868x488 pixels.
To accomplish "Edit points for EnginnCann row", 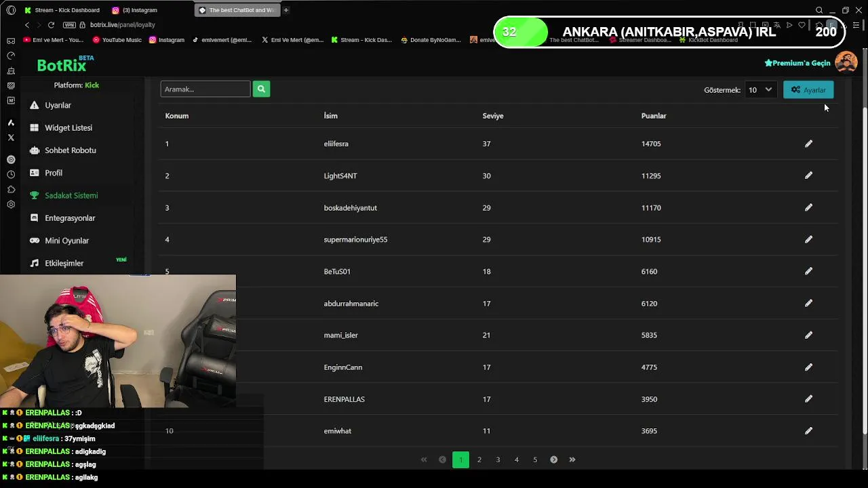I will click(808, 367).
